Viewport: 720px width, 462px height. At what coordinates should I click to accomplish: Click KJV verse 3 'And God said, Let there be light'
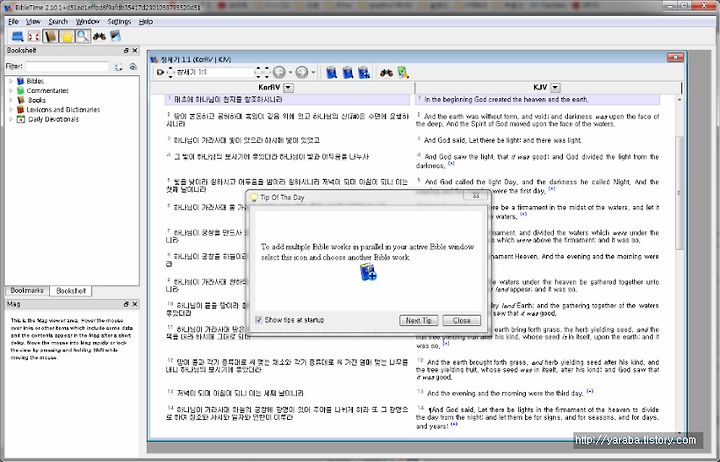[x=503, y=140]
